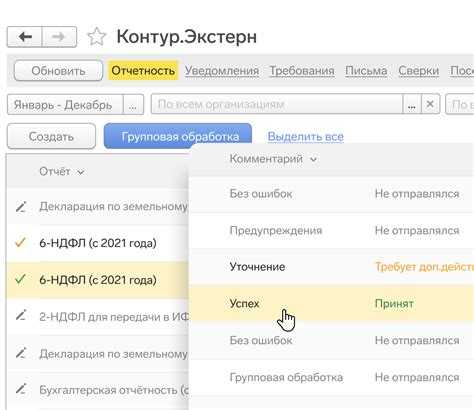Open the Сверки tab
This screenshot has width=474, height=410.
(x=419, y=71)
